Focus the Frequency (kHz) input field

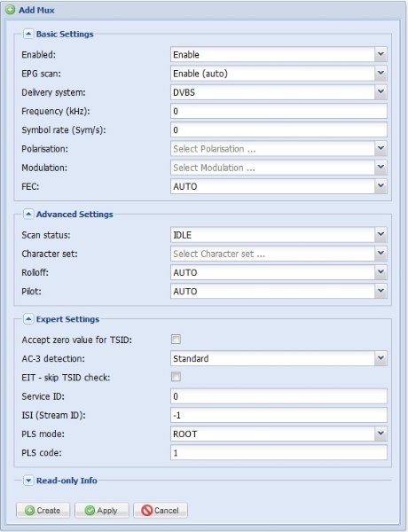(x=279, y=111)
